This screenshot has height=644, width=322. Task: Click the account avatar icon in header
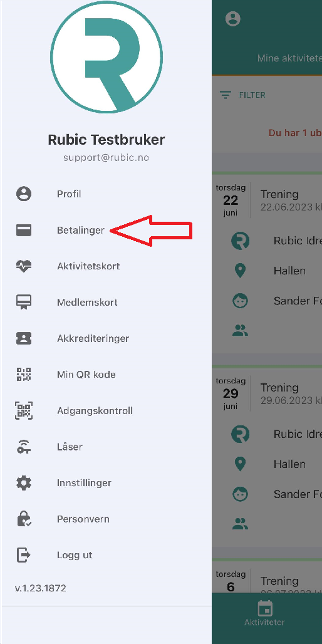coord(233,19)
